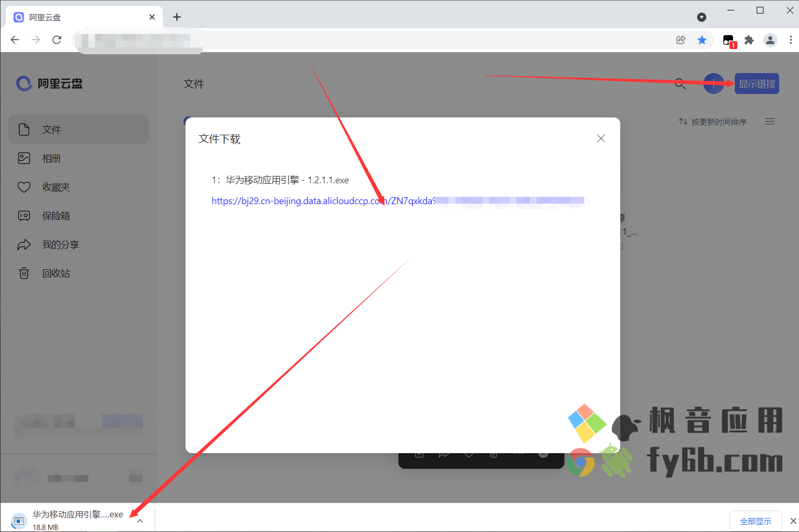Open the 按更新时间排序 sort option
This screenshot has width=799, height=532.
(713, 122)
